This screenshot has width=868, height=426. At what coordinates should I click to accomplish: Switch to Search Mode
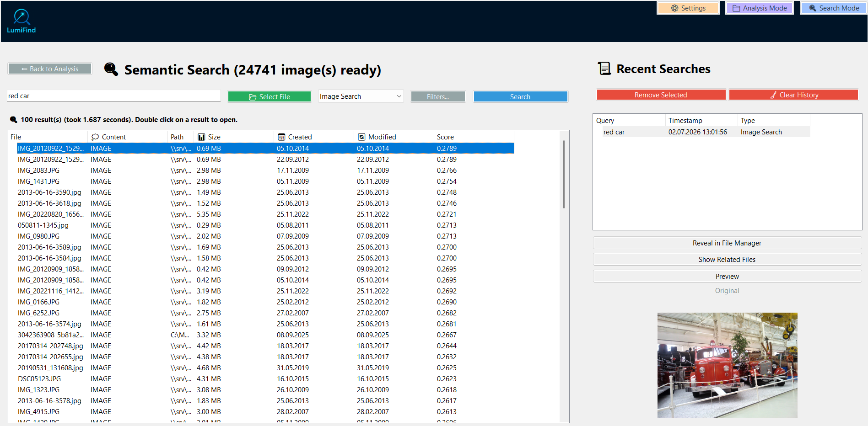[x=834, y=8]
